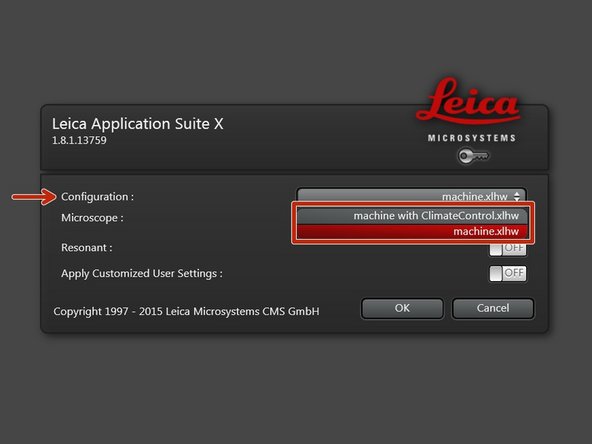Click version number 1.8.1.13759
Screen dimensions: 592x444
pos(79,140)
